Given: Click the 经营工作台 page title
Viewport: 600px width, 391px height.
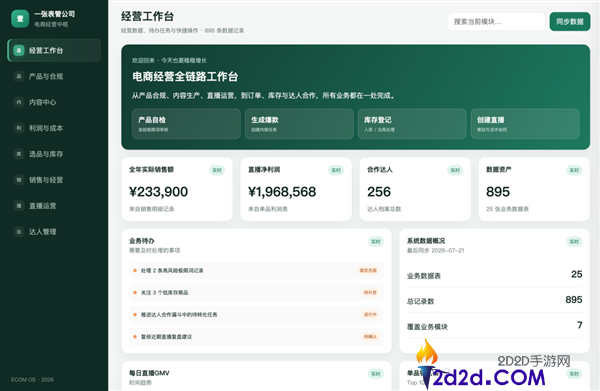Looking at the screenshot, I should [148, 16].
